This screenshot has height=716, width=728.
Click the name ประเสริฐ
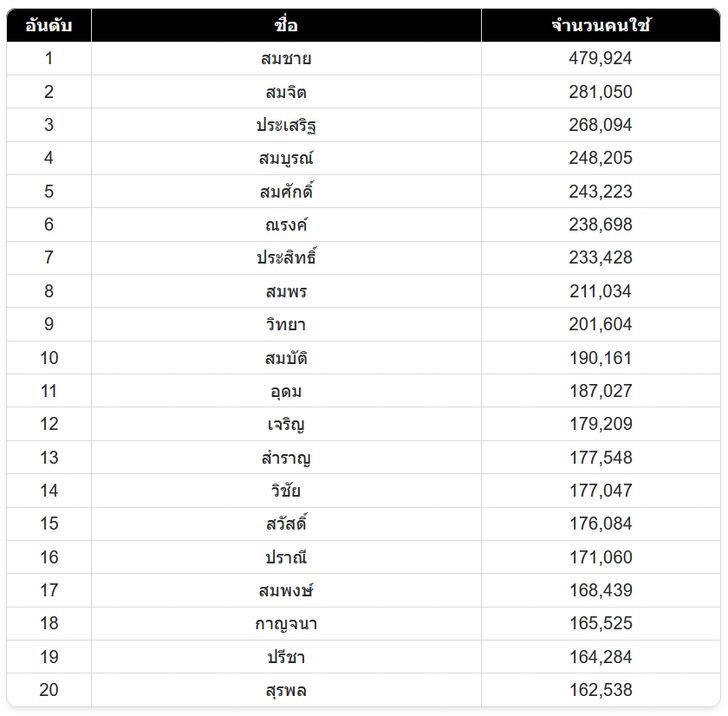[286, 125]
